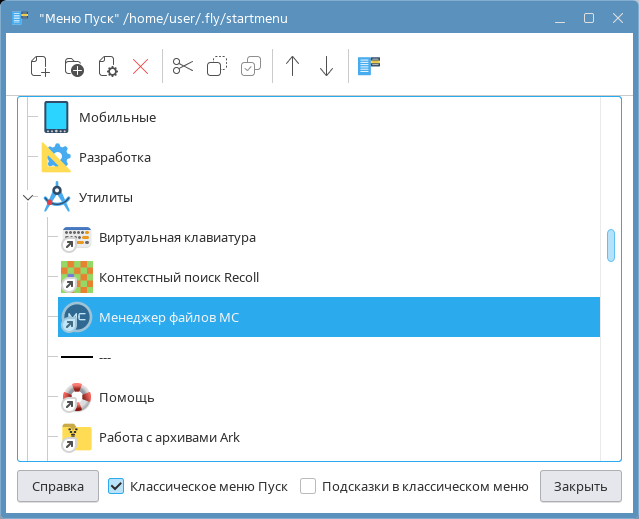Cut the selected item with scissors icon
Image resolution: width=639 pixels, height=519 pixels.
click(182, 67)
